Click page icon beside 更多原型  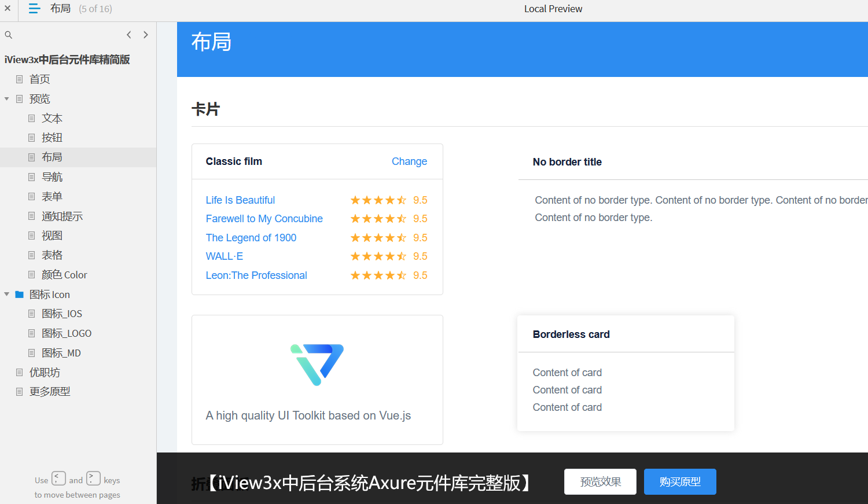(x=19, y=392)
